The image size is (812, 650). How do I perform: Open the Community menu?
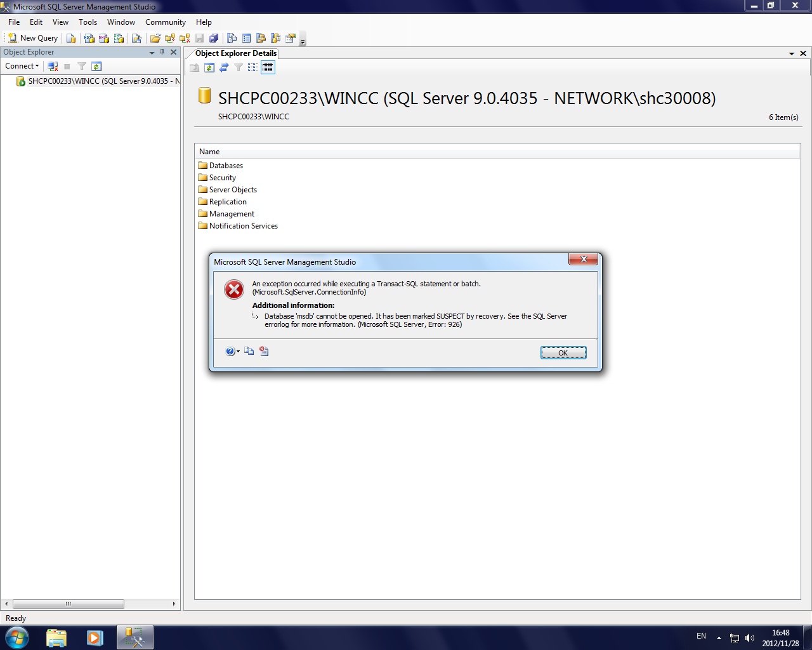(x=166, y=22)
